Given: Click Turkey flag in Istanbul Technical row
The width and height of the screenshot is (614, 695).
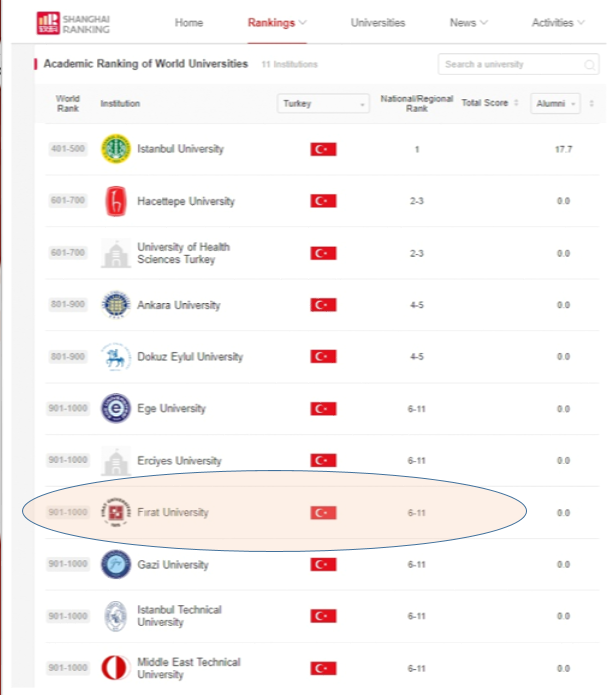Looking at the screenshot, I should coord(323,616).
